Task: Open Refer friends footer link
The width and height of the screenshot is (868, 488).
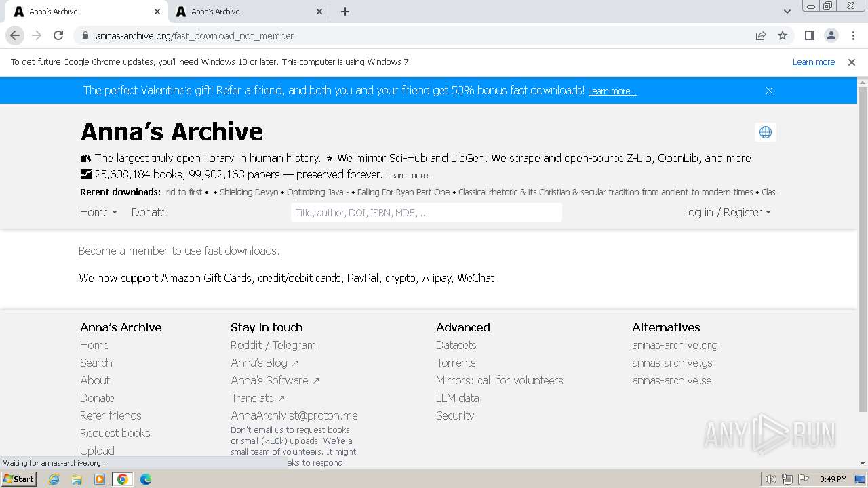Action: (111, 415)
